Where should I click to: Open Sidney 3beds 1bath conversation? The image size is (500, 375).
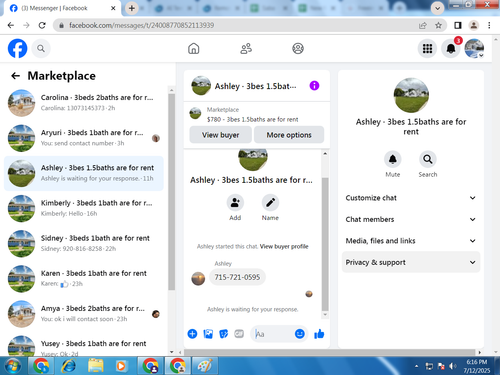pyautogui.click(x=84, y=244)
